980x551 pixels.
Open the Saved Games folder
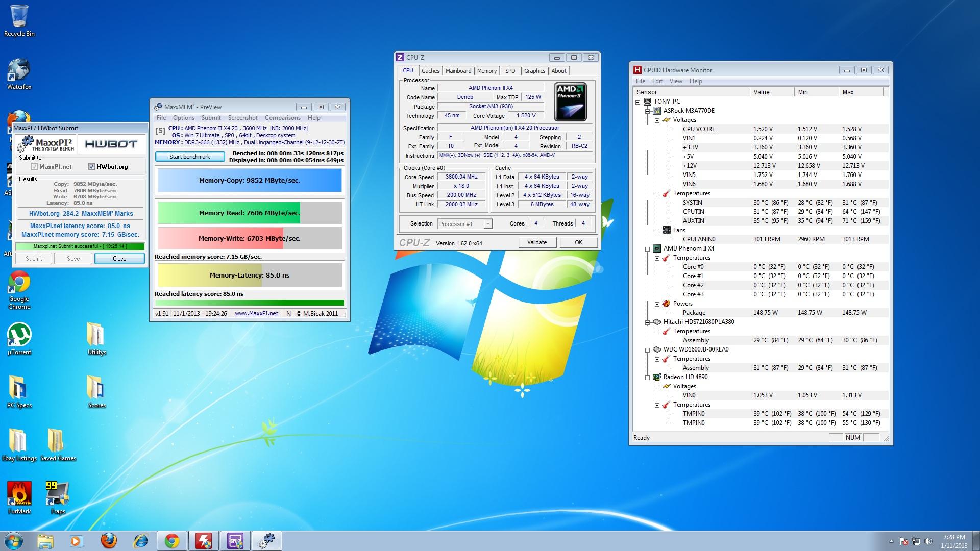click(58, 444)
